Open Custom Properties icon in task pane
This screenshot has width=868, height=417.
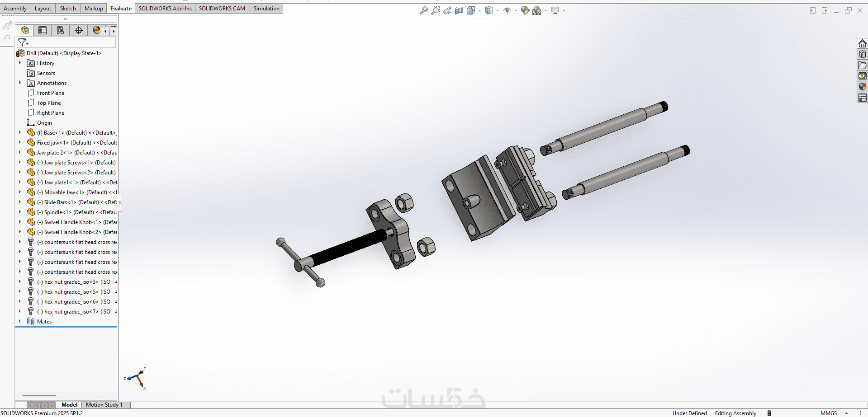click(863, 98)
